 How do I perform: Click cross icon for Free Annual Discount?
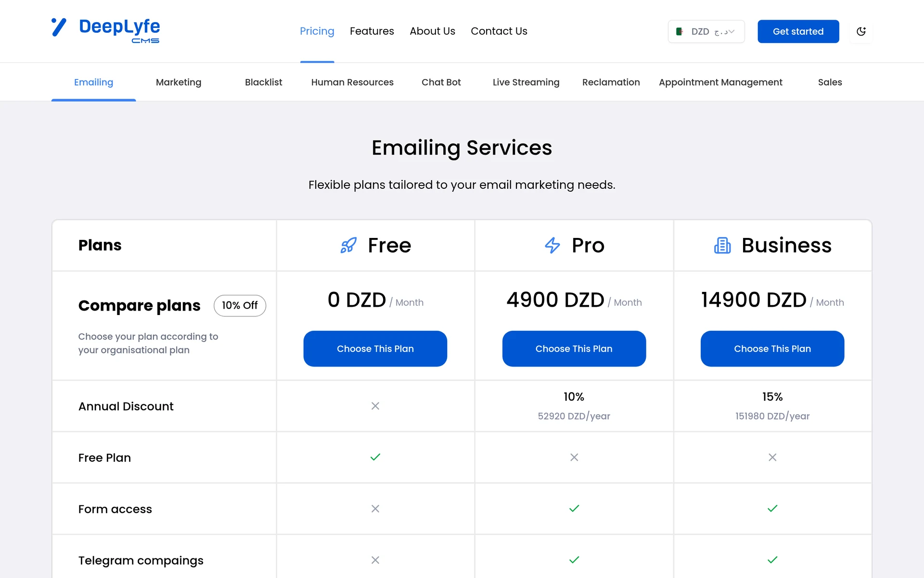[x=375, y=406]
